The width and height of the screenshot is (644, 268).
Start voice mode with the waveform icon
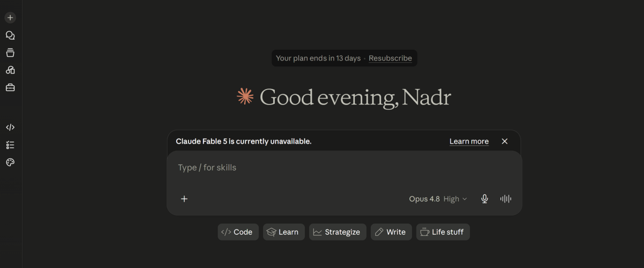click(506, 199)
